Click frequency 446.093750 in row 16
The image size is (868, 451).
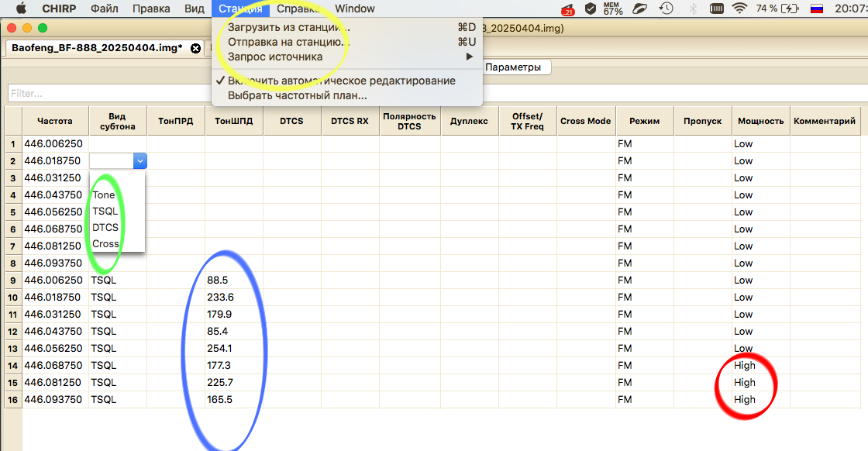point(55,400)
